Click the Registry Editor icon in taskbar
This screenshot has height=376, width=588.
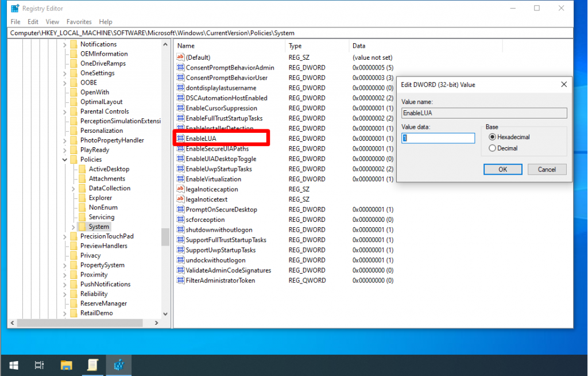[x=119, y=365]
